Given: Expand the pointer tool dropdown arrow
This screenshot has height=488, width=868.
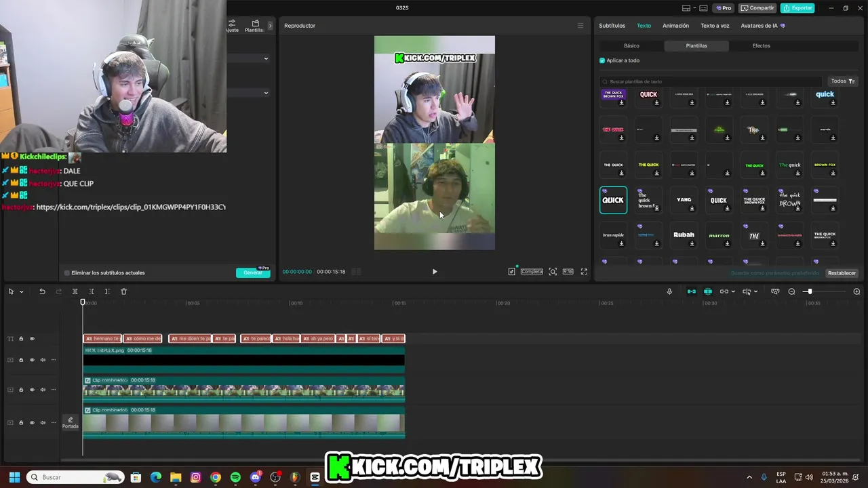Looking at the screenshot, I should 21,292.
